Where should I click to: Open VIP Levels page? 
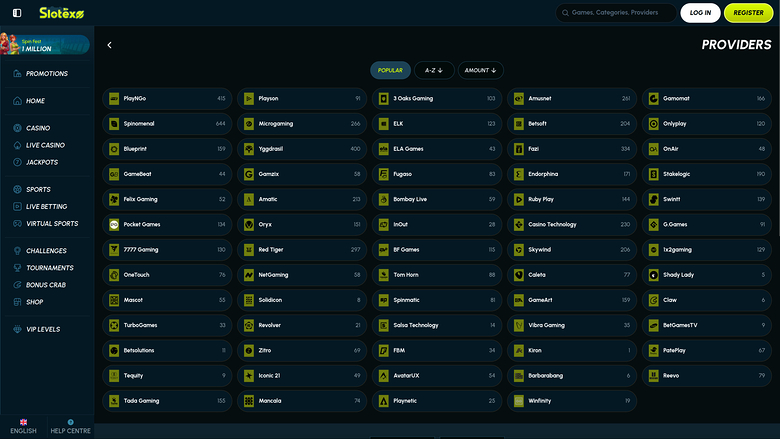(42, 329)
